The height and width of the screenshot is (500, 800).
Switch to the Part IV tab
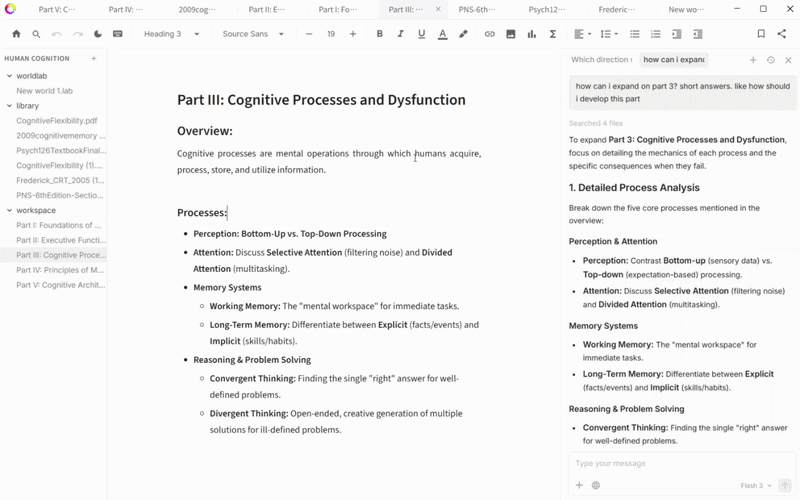[x=126, y=9]
